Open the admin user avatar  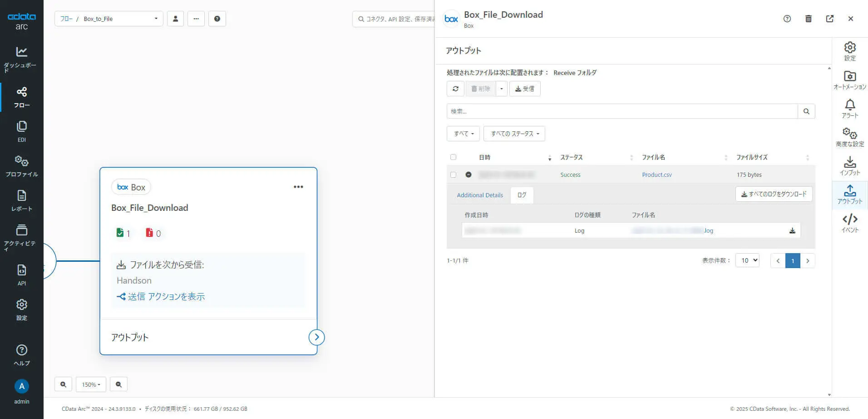[x=21, y=386]
